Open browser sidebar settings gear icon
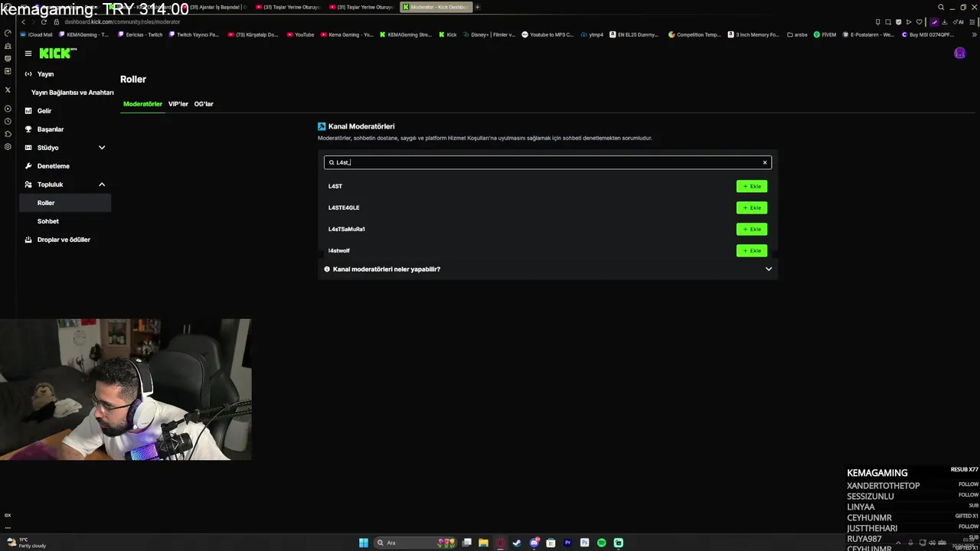 8,146
